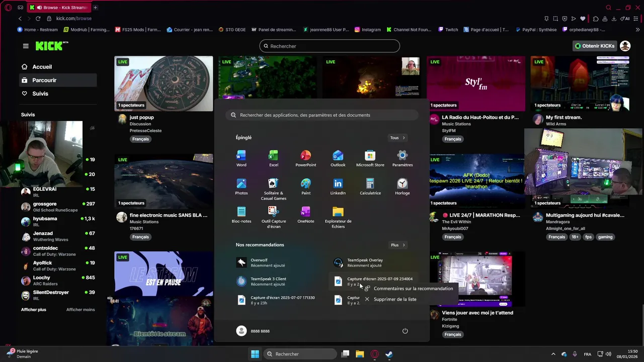Click the power button in Start menu
The image size is (644, 362).
coord(405,331)
